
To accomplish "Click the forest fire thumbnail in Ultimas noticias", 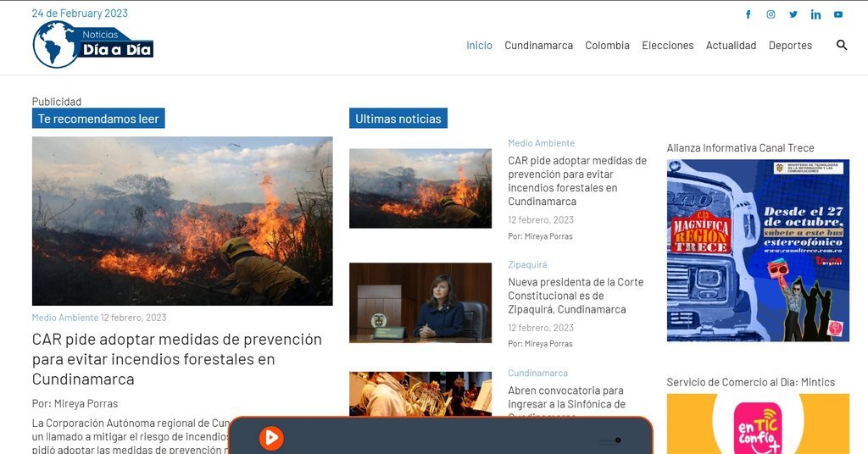I will coord(420,188).
